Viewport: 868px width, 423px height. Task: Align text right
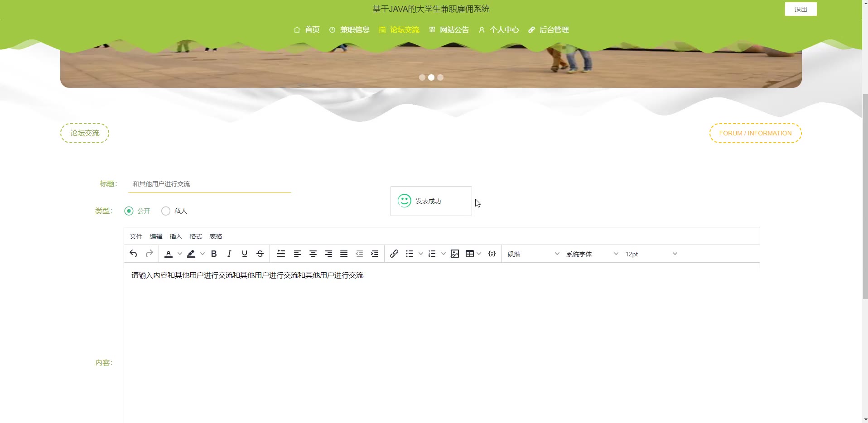pos(328,254)
